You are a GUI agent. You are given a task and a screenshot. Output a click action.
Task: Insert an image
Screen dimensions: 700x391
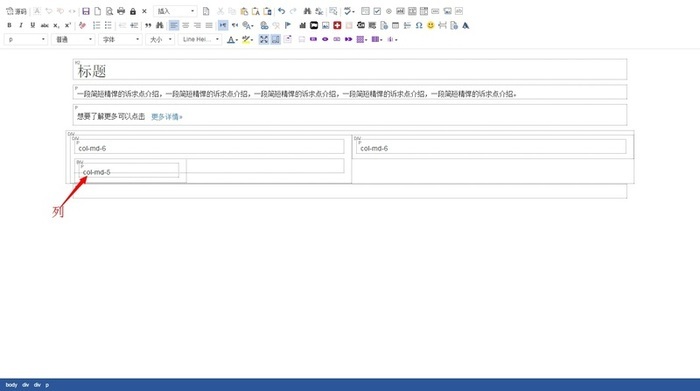(325, 25)
